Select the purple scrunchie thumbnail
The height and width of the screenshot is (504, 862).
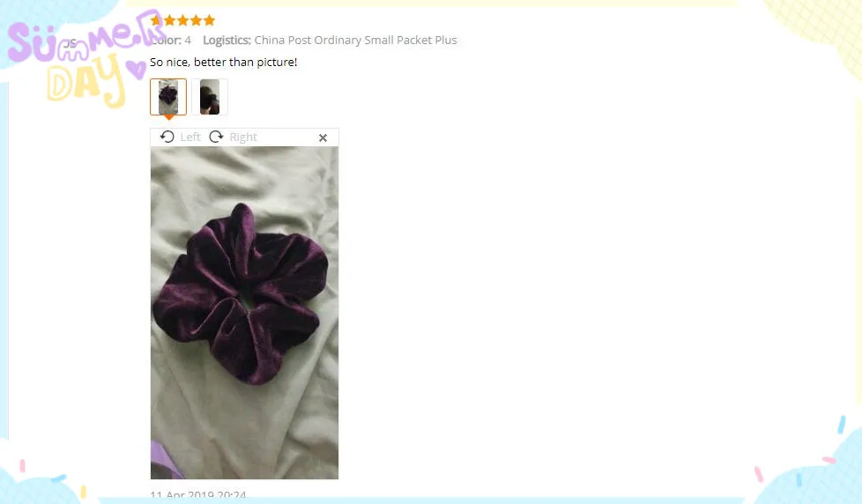pyautogui.click(x=168, y=97)
